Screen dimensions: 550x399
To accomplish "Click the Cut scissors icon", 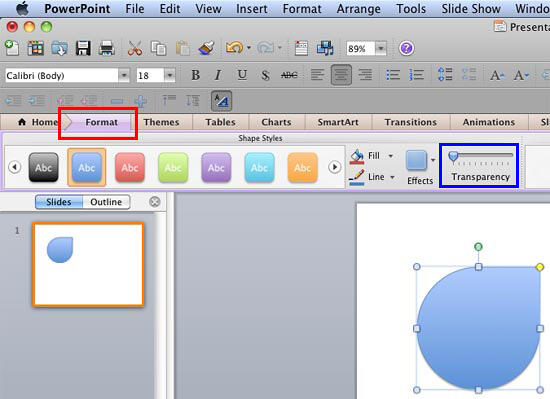I will 135,48.
